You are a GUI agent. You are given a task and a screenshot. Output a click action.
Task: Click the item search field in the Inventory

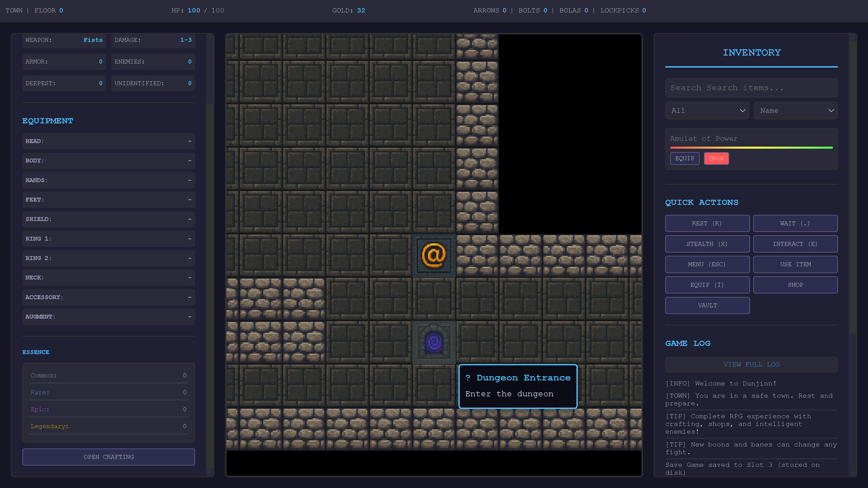[751, 88]
